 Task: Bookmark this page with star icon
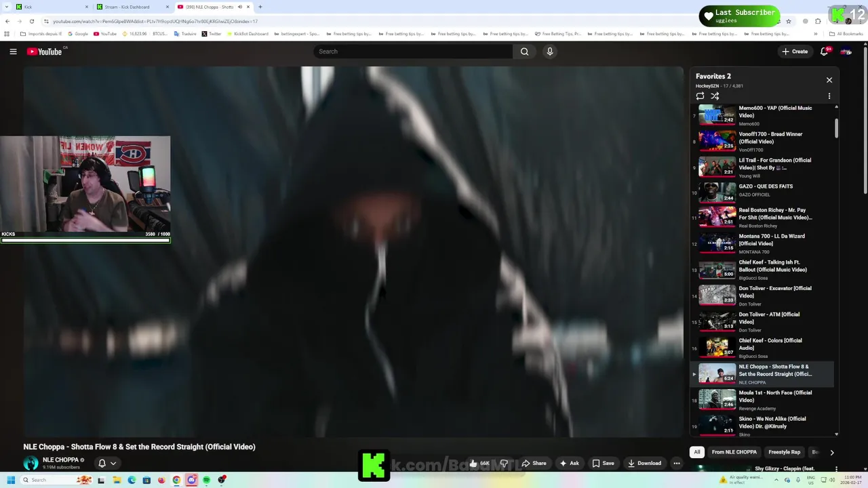pyautogui.click(x=788, y=21)
